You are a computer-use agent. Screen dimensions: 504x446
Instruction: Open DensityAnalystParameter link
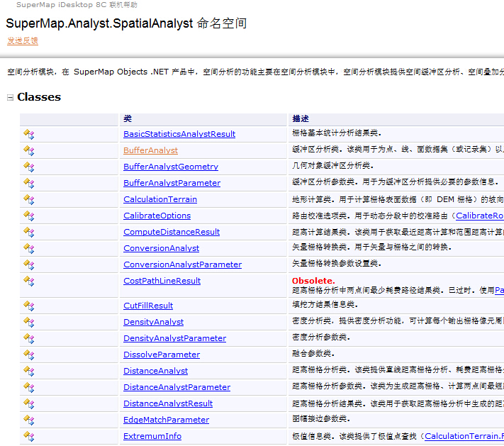click(175, 338)
